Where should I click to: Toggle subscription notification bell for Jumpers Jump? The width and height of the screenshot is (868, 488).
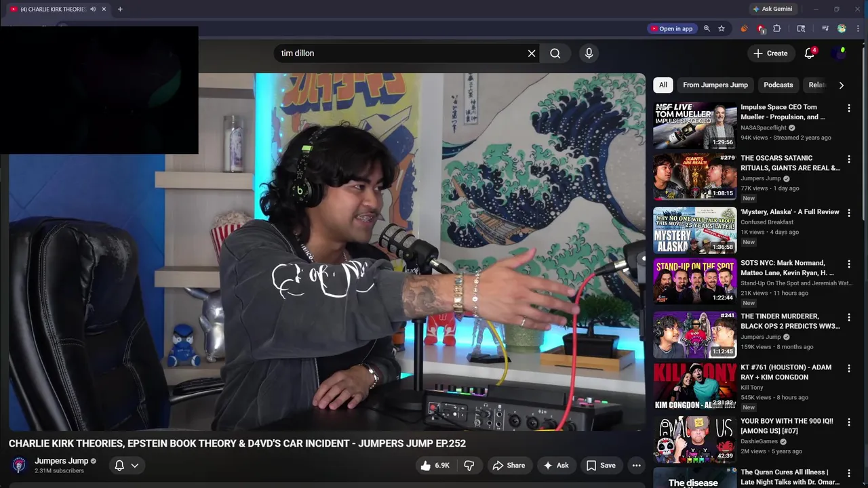(127, 465)
